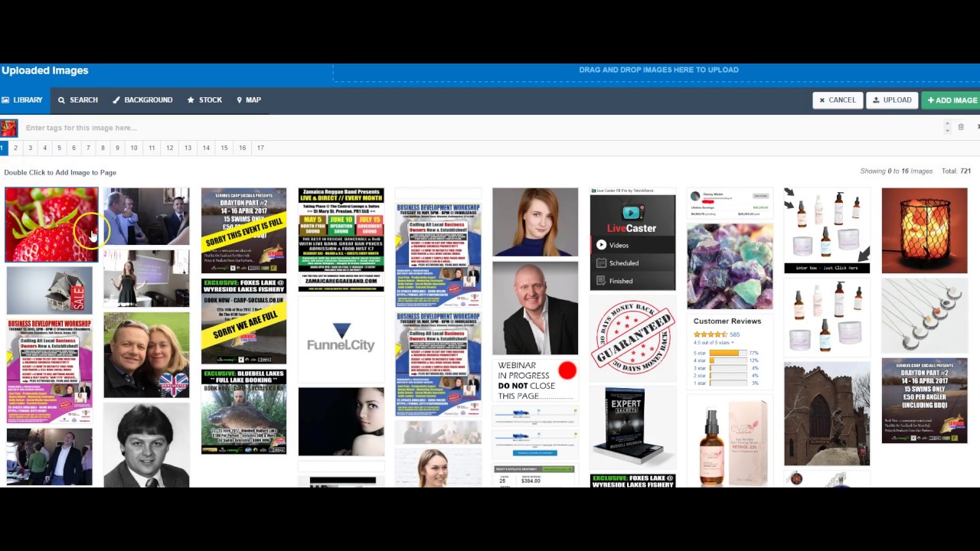
Task: Switch to the Stock tab
Action: coord(204,100)
